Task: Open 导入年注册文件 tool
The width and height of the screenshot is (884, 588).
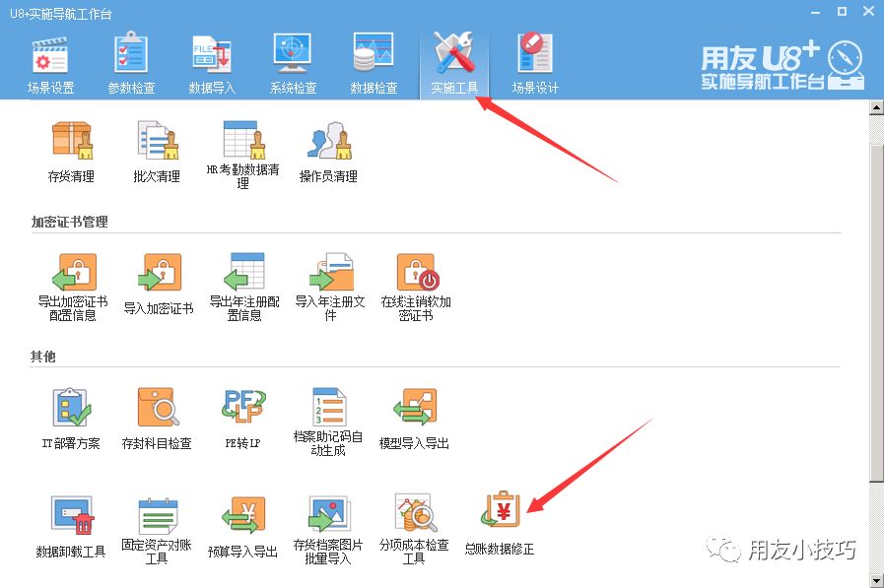Action: coord(330,288)
